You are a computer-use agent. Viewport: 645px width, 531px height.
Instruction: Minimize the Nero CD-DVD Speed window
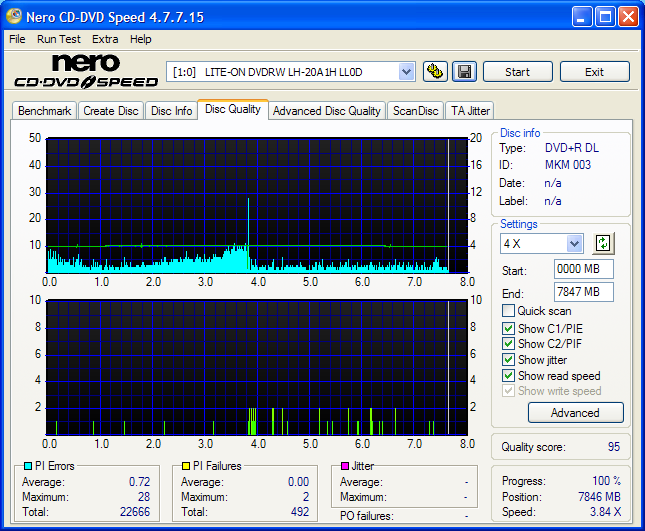click(x=581, y=17)
